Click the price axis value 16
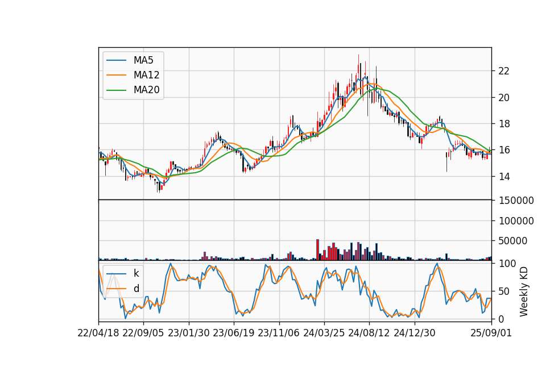 click(504, 150)
